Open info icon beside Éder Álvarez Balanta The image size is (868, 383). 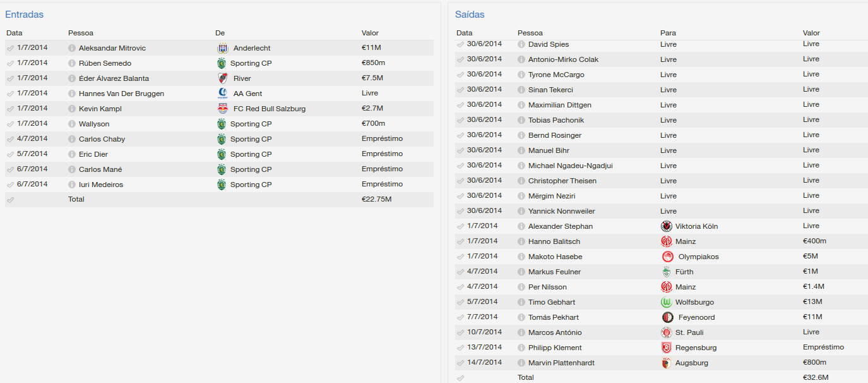(72, 78)
